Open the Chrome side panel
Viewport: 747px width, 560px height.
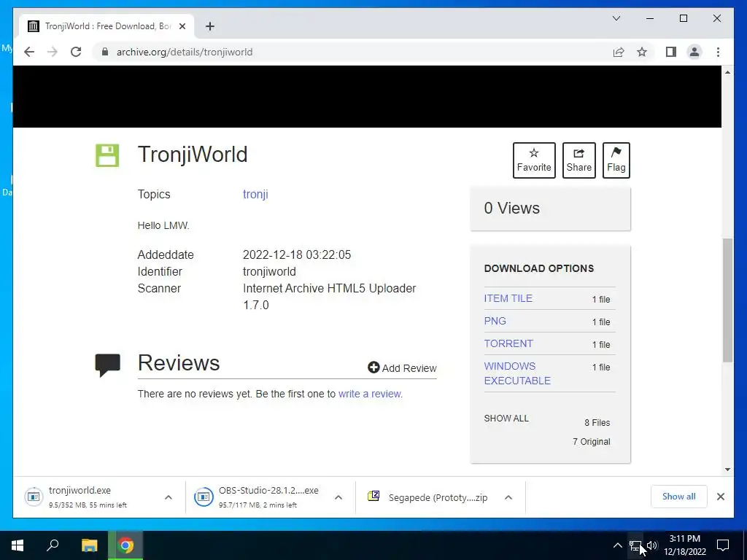click(671, 52)
